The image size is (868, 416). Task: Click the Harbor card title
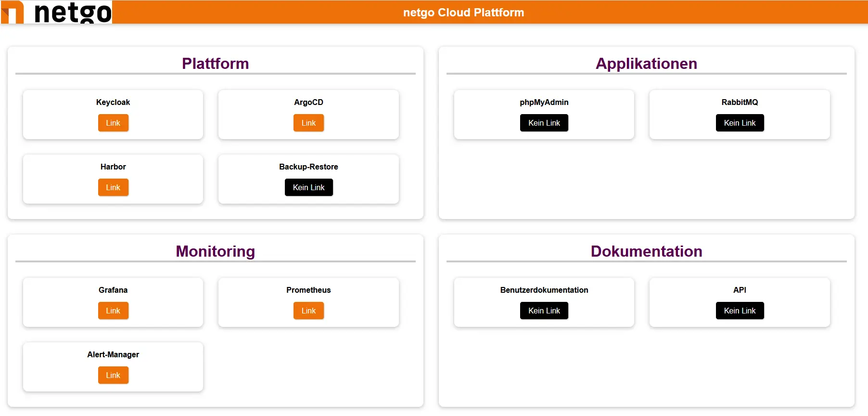point(113,167)
